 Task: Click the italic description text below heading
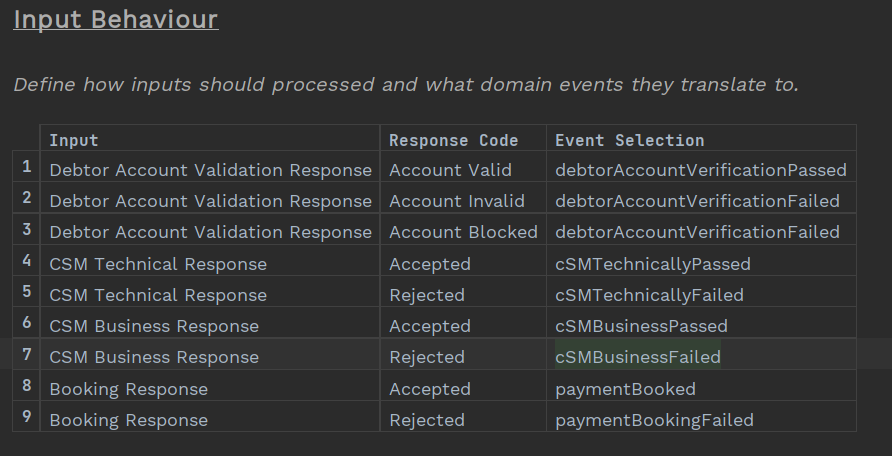(x=406, y=84)
